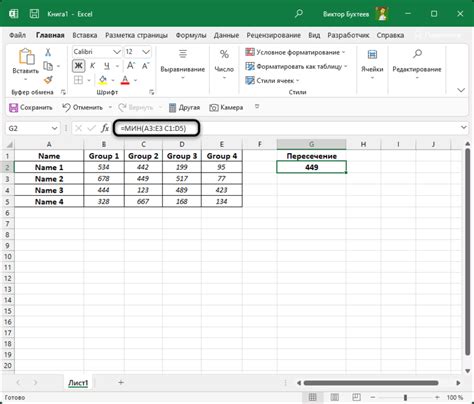Open the Ячейки cells group
474x404 pixels.
pyautogui.click(x=372, y=65)
